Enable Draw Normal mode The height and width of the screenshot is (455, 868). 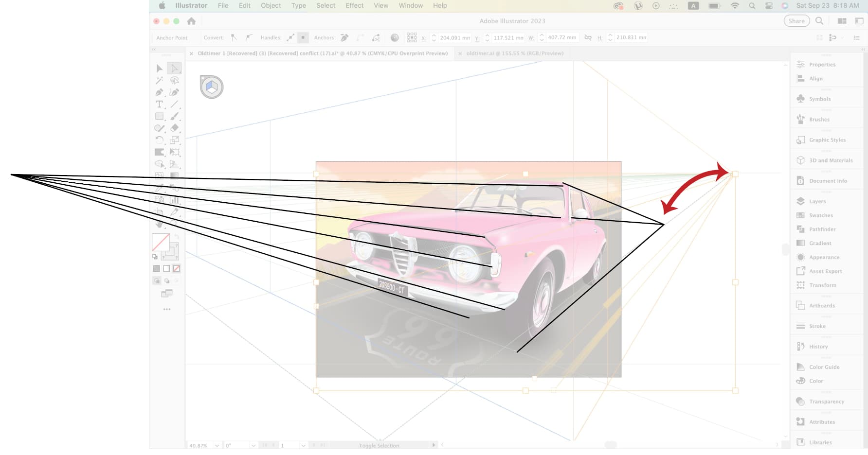[x=157, y=280]
